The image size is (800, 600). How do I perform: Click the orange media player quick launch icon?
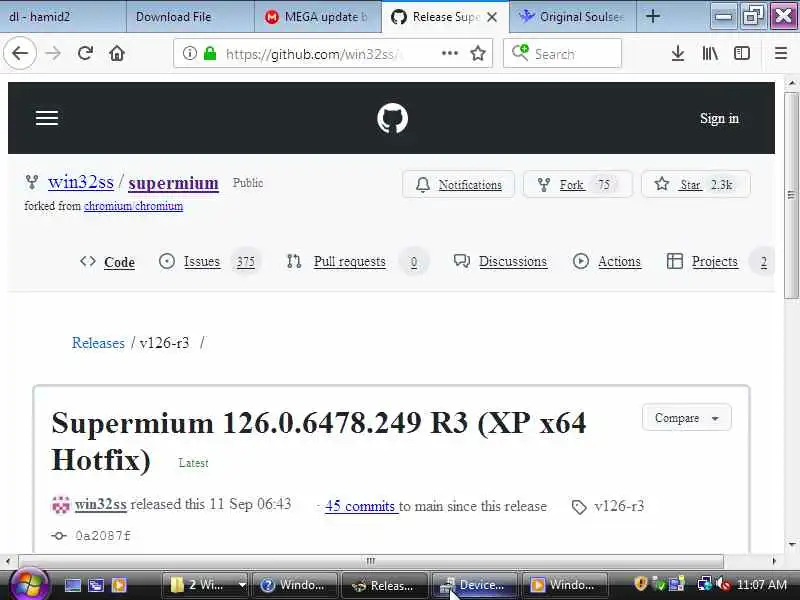click(x=119, y=585)
